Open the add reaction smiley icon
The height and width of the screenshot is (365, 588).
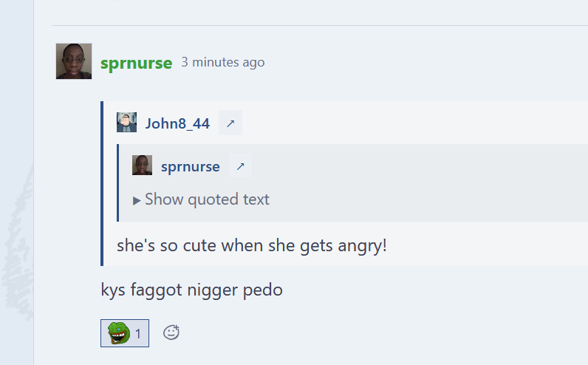(171, 332)
